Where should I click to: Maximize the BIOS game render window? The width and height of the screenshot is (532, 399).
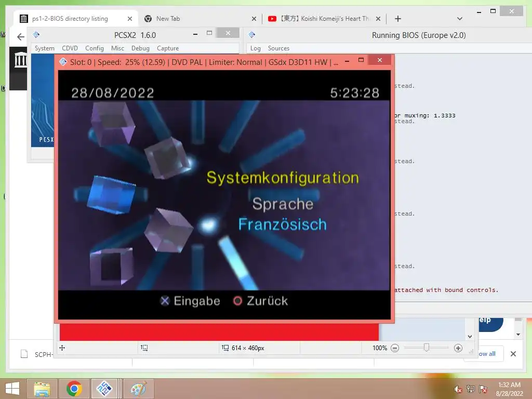361,60
